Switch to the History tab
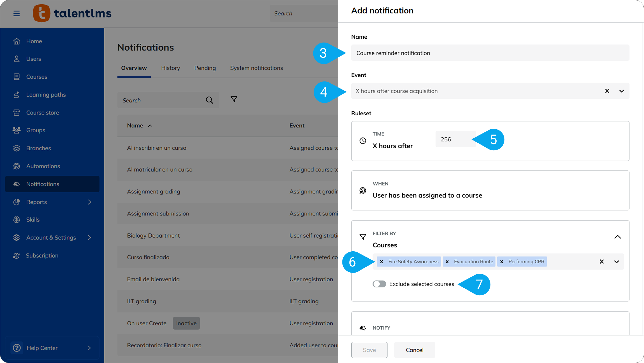644x363 pixels. [x=170, y=68]
